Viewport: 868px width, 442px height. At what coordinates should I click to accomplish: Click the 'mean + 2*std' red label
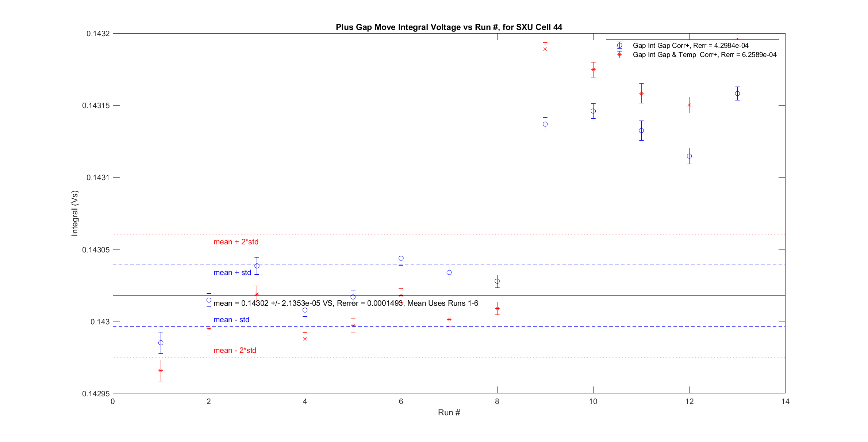point(236,242)
